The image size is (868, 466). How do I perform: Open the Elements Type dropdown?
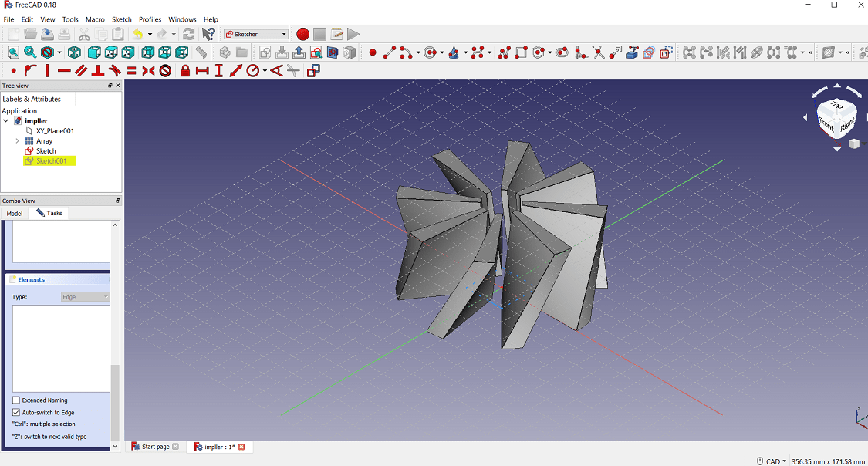[x=85, y=297]
